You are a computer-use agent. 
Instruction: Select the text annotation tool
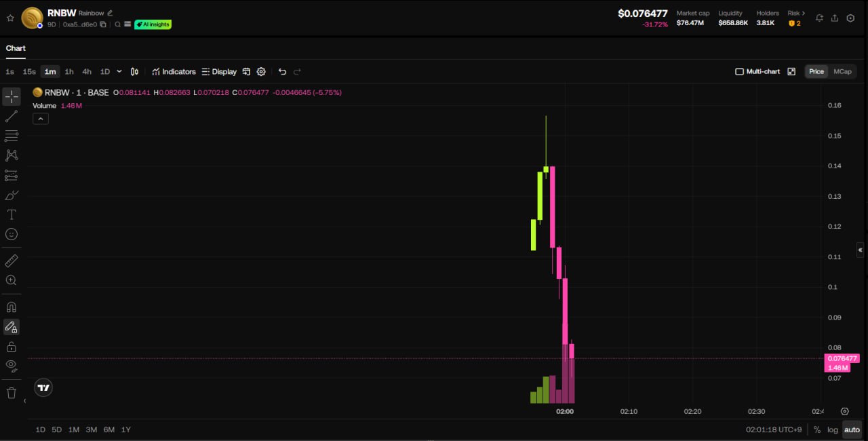[x=12, y=214]
